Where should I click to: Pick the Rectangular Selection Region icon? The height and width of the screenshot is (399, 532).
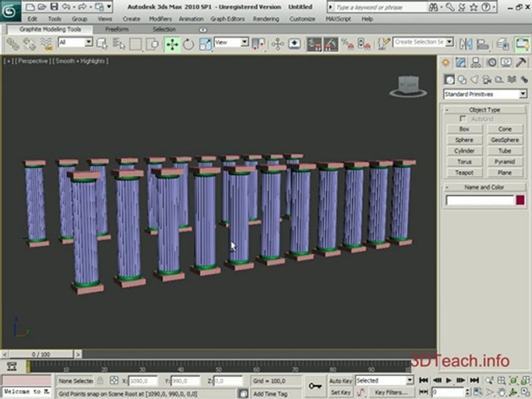[136, 44]
